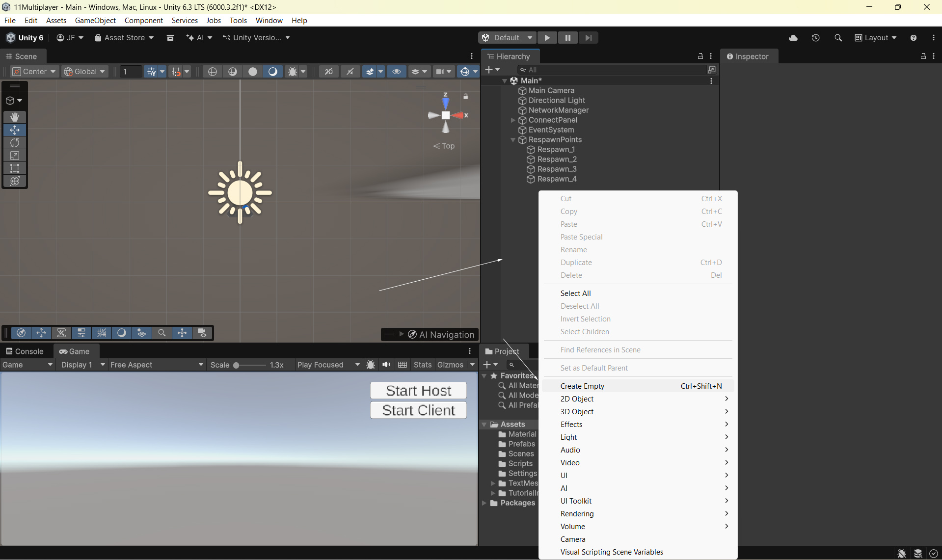Open the GameObject menu
Image resolution: width=942 pixels, height=560 pixels.
(x=95, y=21)
